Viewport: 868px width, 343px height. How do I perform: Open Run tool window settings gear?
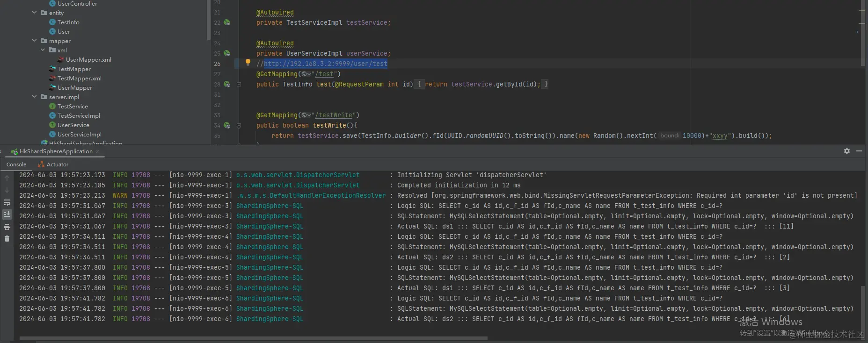click(847, 151)
